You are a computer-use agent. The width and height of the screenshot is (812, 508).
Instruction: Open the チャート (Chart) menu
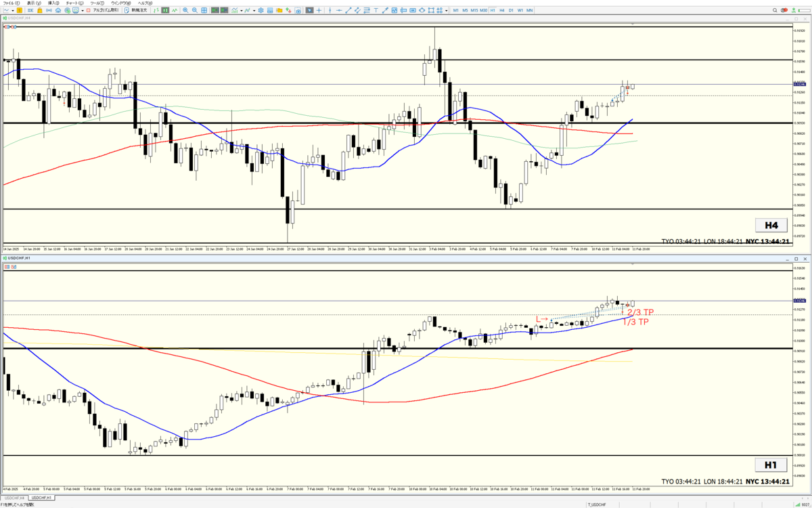tap(74, 3)
